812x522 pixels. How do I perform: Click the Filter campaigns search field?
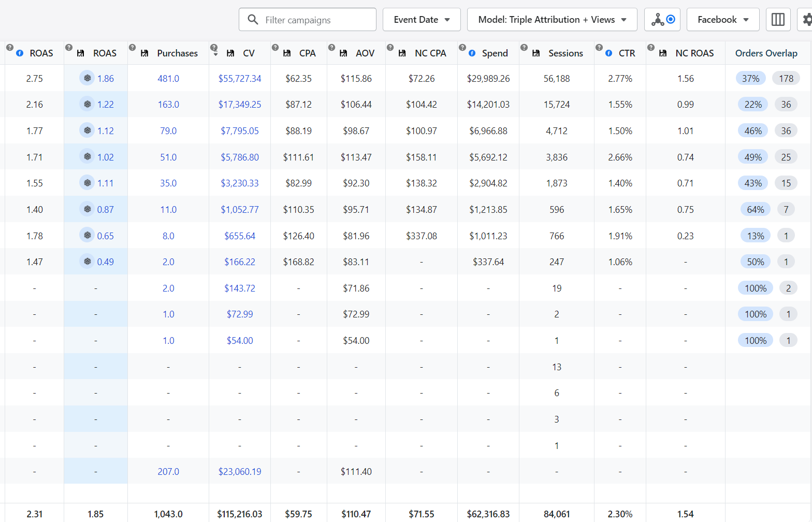tap(308, 20)
